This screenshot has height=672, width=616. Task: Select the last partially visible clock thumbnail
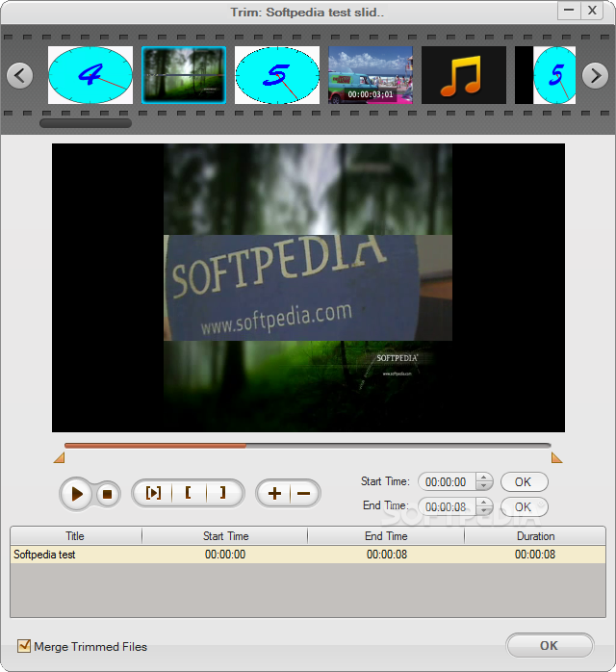tap(545, 75)
